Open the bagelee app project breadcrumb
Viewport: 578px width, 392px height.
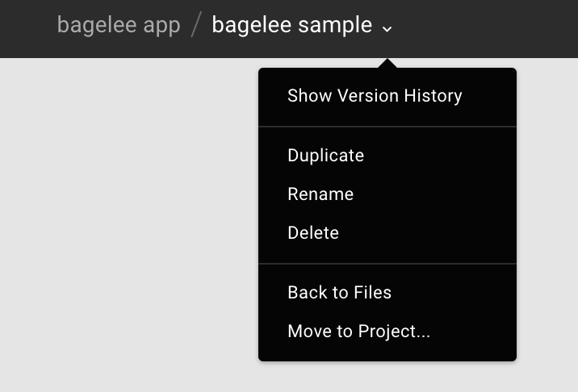[x=119, y=26]
